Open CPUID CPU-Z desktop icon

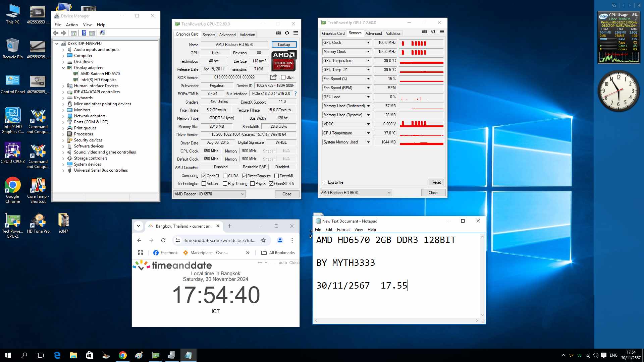pos(13,153)
